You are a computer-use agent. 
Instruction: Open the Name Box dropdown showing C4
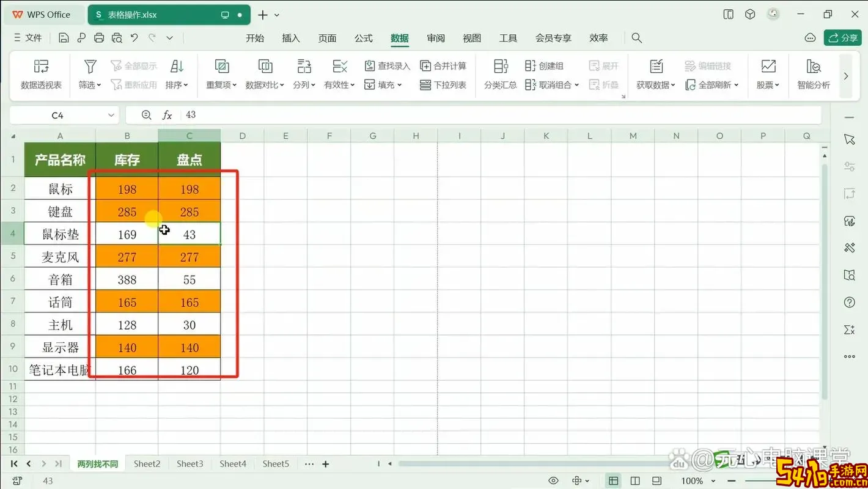[x=111, y=115]
